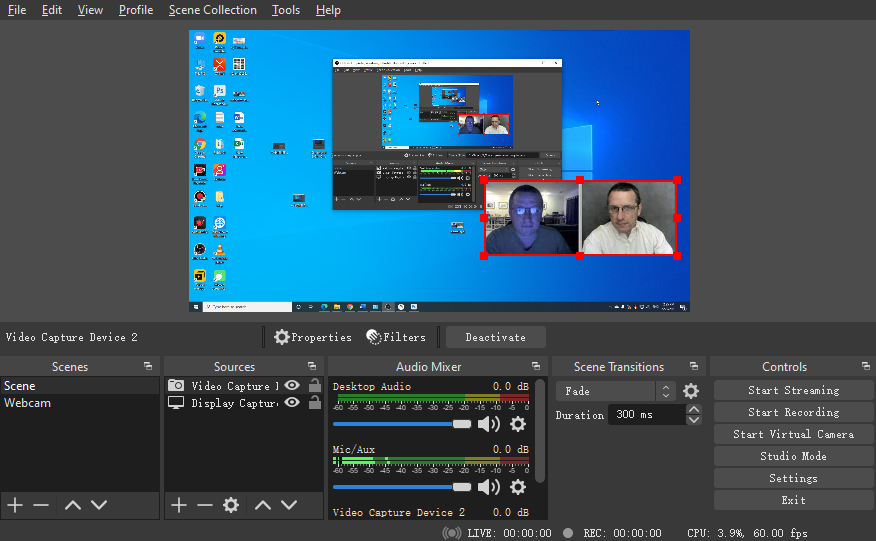Increase transition duration with up arrow

click(694, 410)
